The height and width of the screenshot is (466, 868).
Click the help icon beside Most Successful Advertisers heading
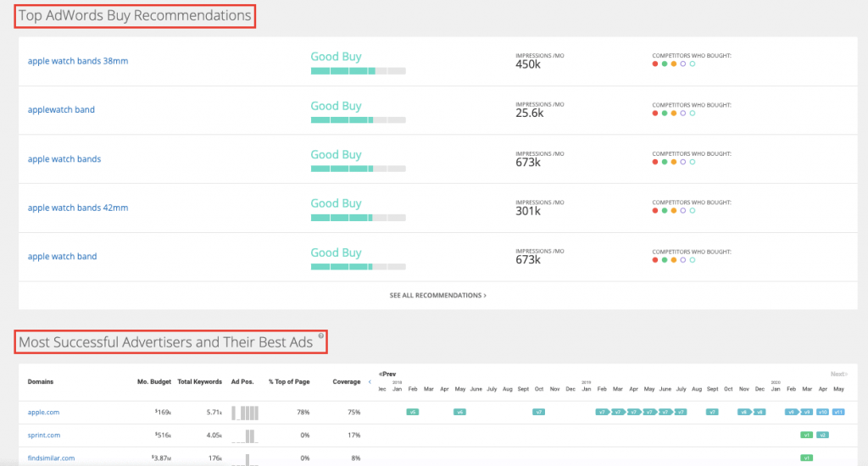[x=321, y=336]
